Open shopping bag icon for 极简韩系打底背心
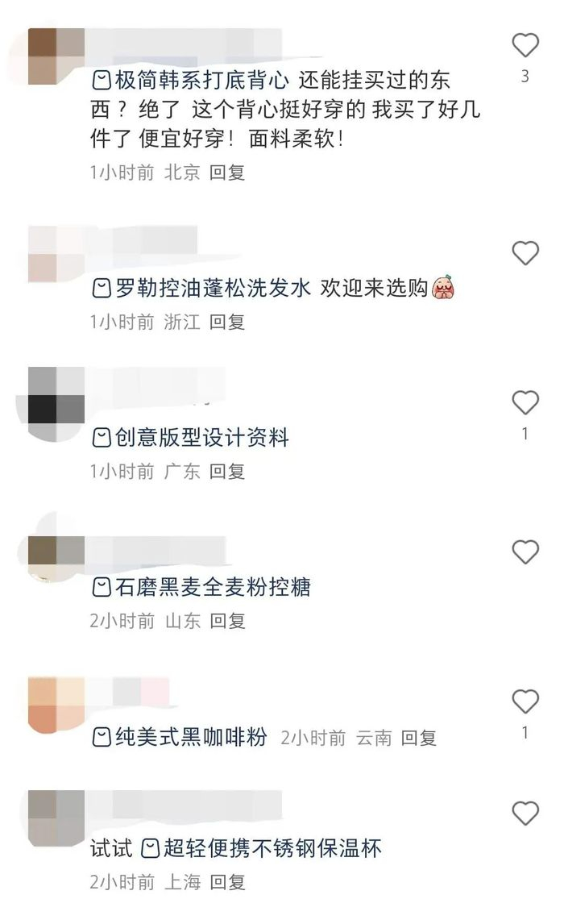Viewport: 564px width, 924px height. [102, 80]
